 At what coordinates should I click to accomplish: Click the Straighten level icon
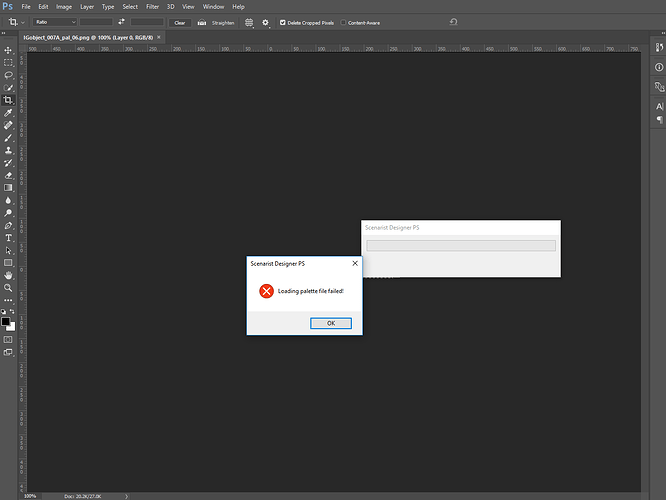pos(202,23)
